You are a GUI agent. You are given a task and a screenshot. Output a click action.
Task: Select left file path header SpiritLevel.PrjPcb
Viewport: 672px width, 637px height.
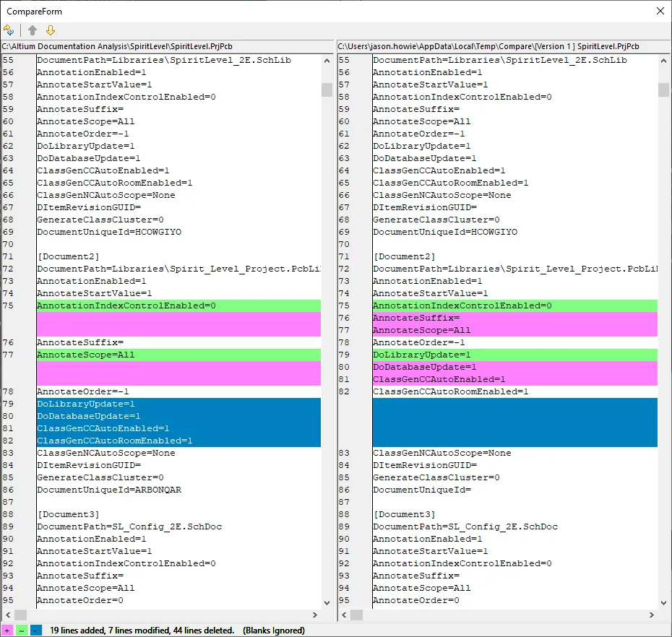click(x=117, y=46)
